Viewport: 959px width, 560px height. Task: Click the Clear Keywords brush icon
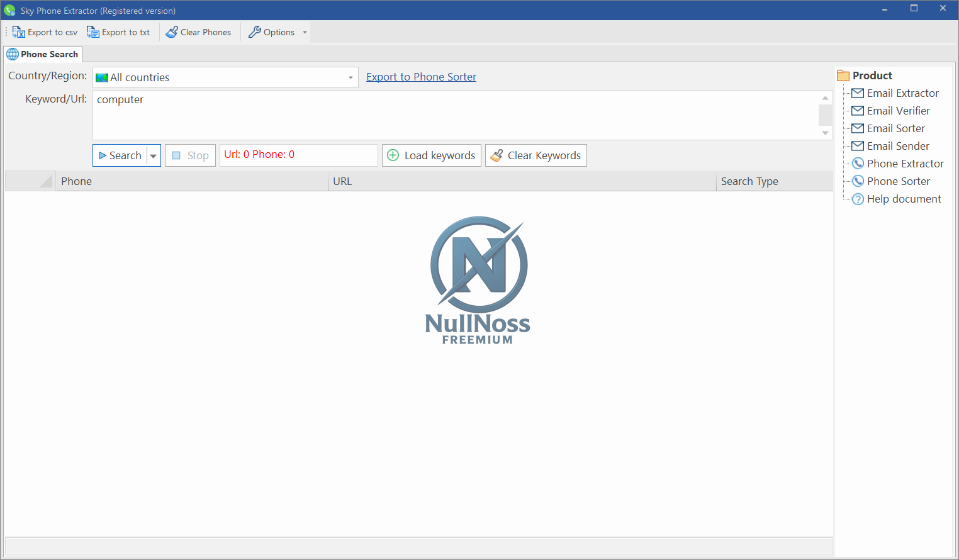(496, 155)
